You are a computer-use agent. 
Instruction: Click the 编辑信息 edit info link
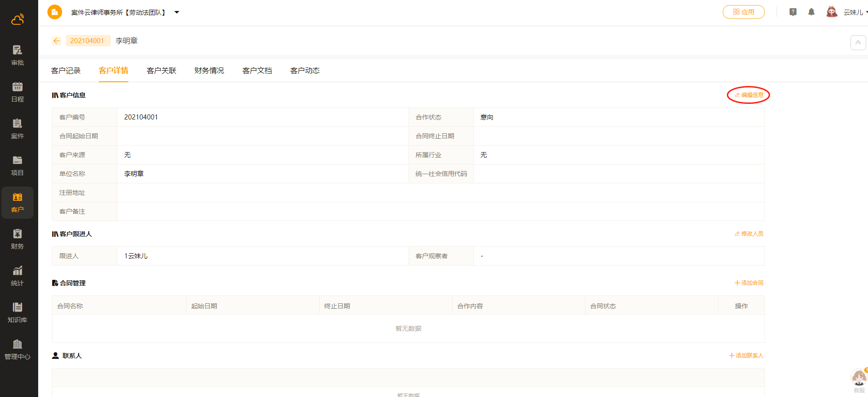[749, 95]
